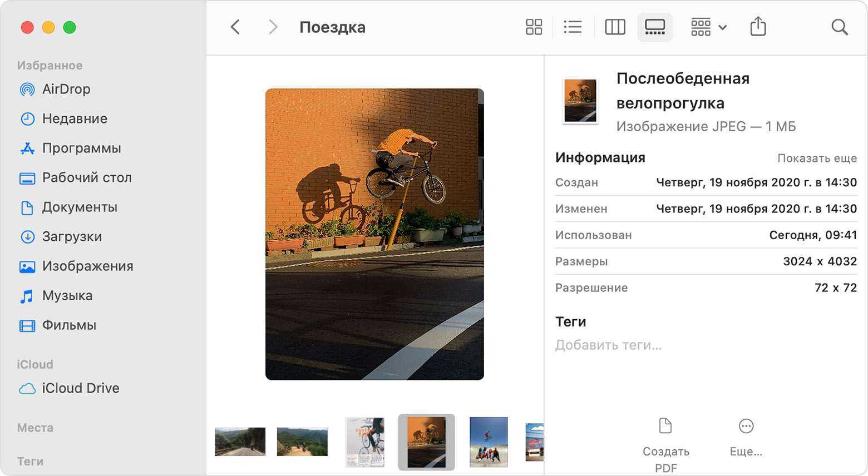Open AirDrop in sidebar
Viewport: 868px width, 476px height.
66,89
